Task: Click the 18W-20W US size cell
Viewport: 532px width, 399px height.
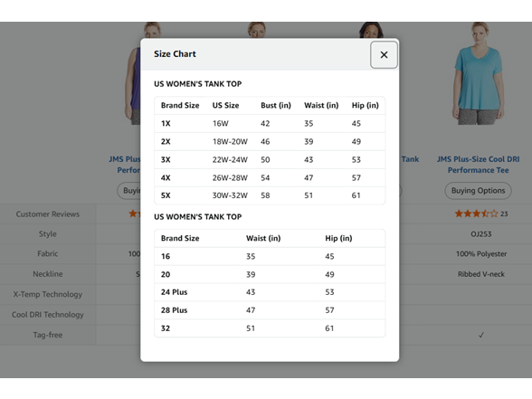Action: point(230,141)
